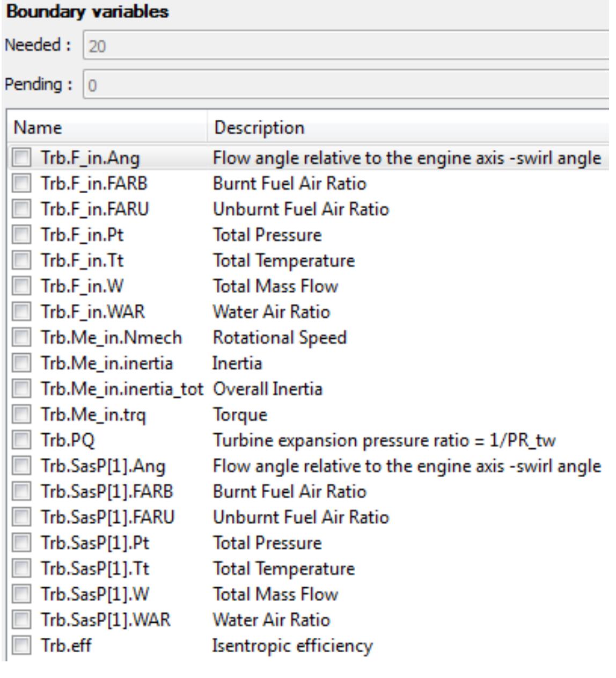The image size is (616, 678).
Task: Select the Trb.eff Isentropic efficiency checkbox
Action: point(23,646)
